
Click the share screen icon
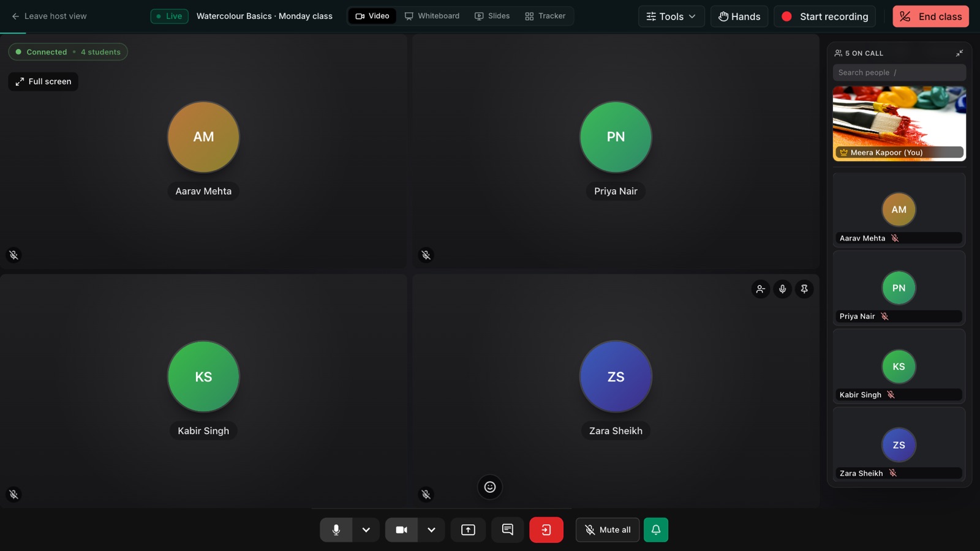pos(468,530)
